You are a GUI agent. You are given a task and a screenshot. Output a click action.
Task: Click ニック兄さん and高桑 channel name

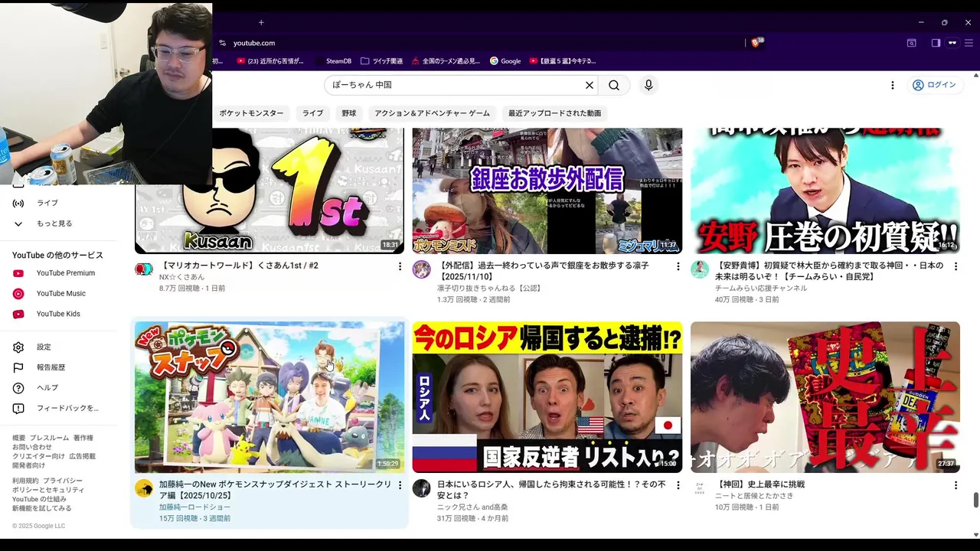(x=472, y=507)
